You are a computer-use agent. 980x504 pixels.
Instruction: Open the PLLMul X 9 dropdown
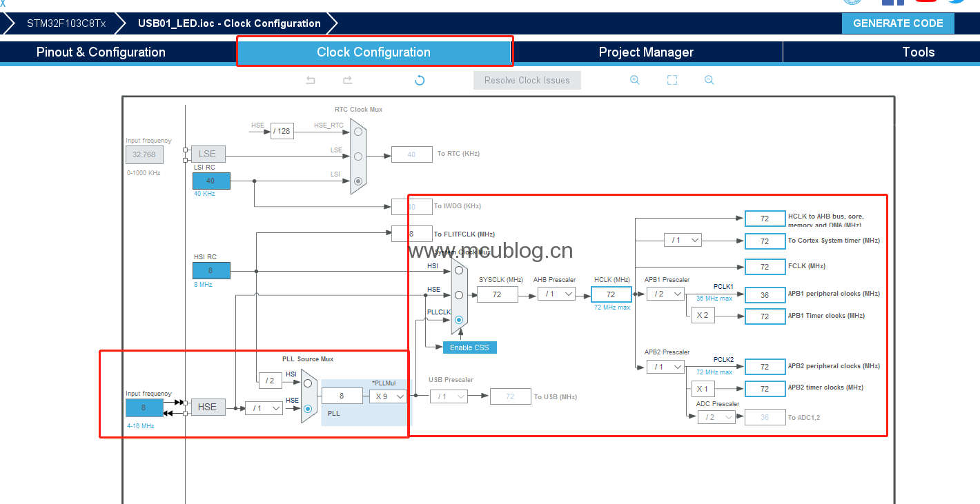pos(387,396)
